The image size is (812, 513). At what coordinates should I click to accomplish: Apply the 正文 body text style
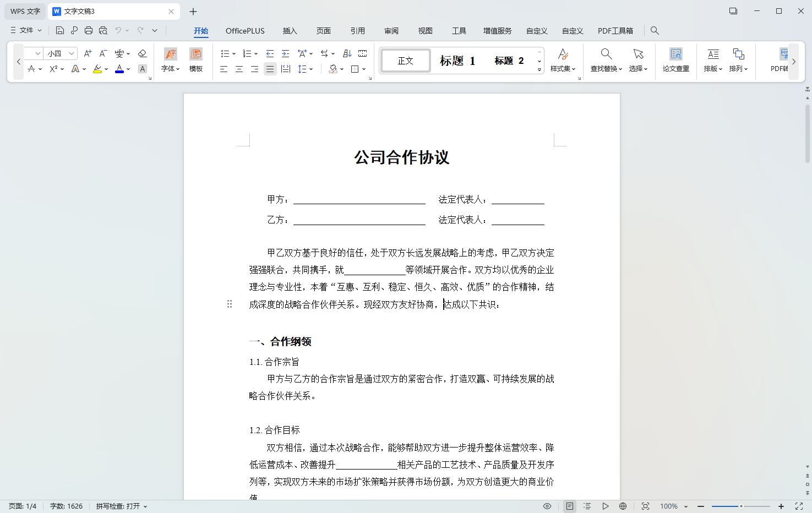[x=405, y=61]
